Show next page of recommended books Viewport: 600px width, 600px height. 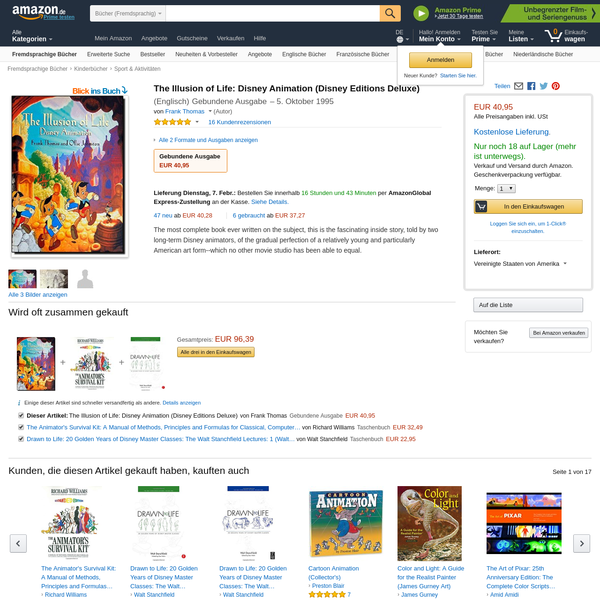coord(582,543)
